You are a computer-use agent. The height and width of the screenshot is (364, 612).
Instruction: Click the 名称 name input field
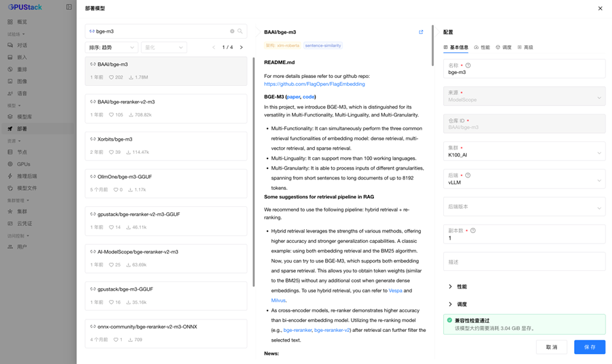[524, 69]
